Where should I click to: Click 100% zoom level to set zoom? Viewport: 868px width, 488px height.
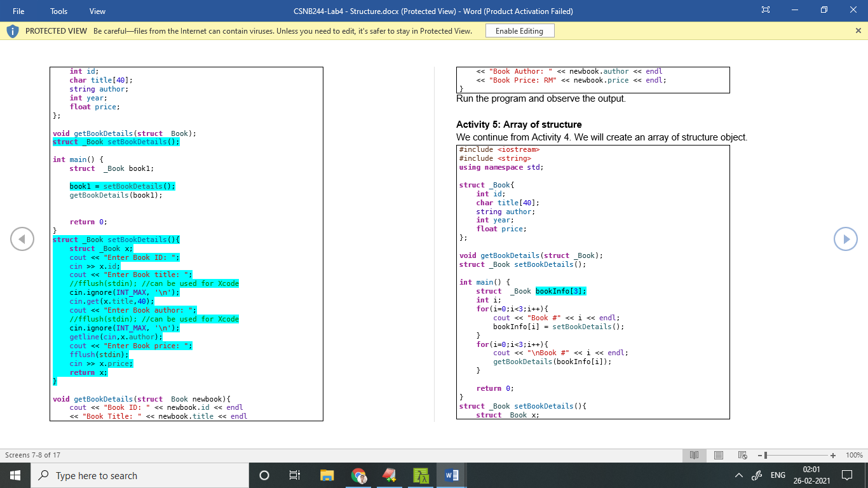[854, 455]
